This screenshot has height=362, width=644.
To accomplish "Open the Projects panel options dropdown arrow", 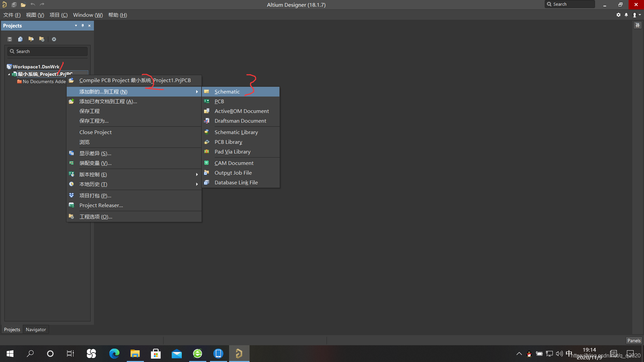I will (x=76, y=26).
